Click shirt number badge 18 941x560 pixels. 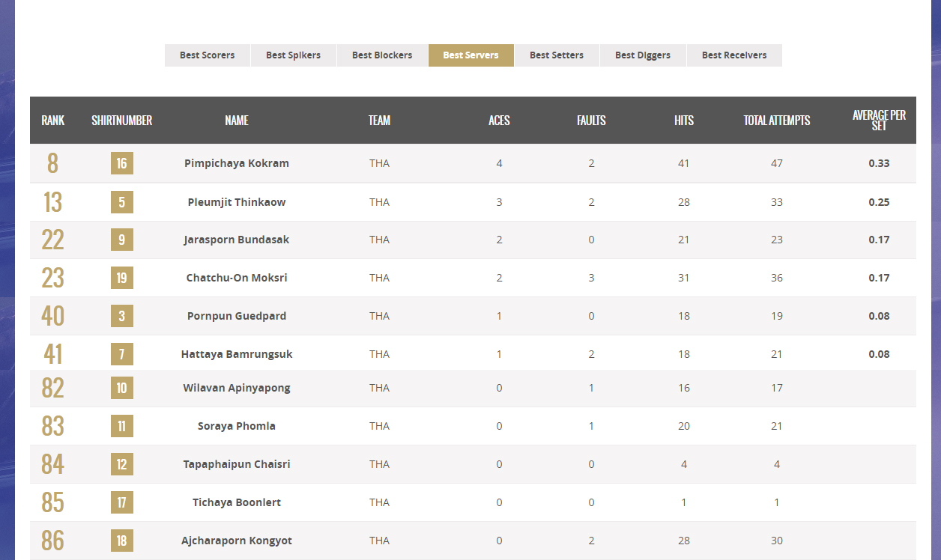click(x=122, y=541)
